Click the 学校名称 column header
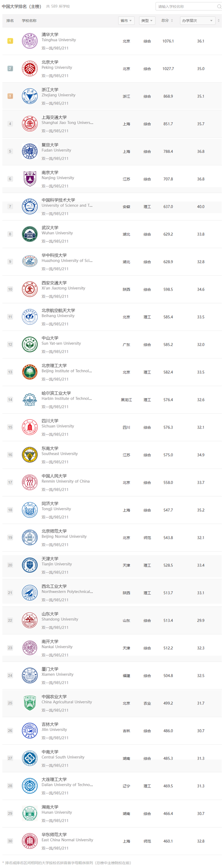 tap(29, 21)
